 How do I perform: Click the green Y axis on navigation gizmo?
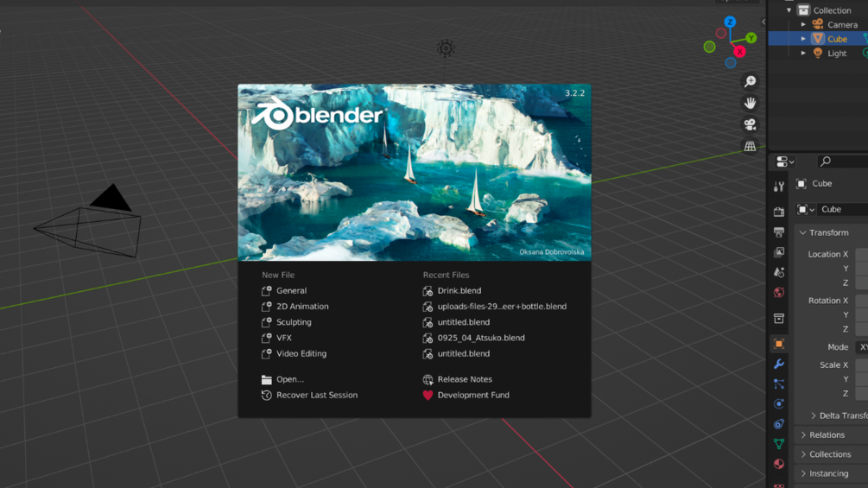coord(751,38)
